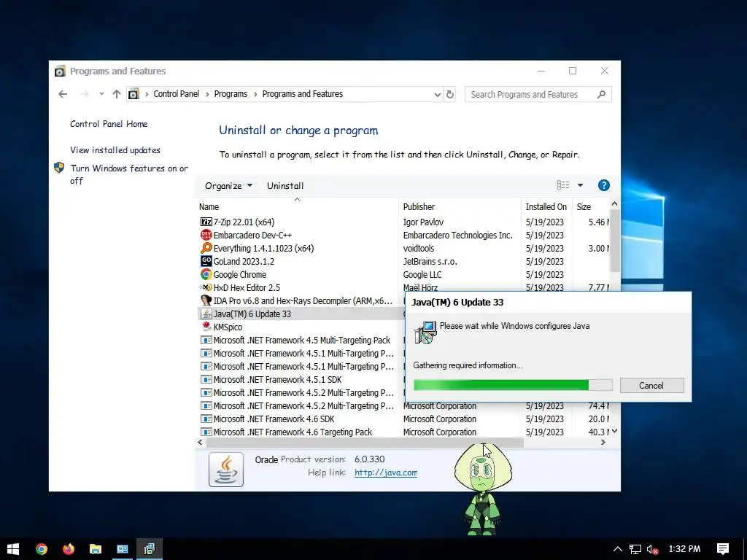
Task: Expand the view options dropdown arrow
Action: tap(580, 185)
